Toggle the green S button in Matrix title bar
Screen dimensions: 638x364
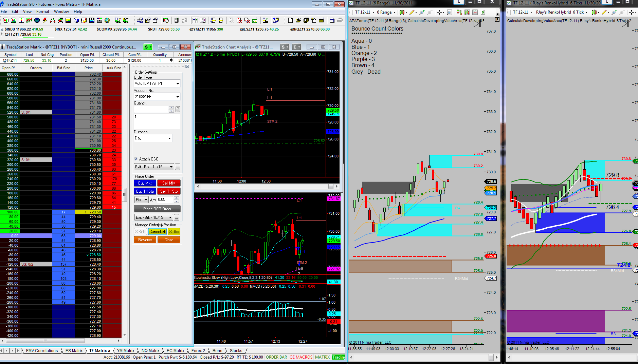[x=148, y=47]
